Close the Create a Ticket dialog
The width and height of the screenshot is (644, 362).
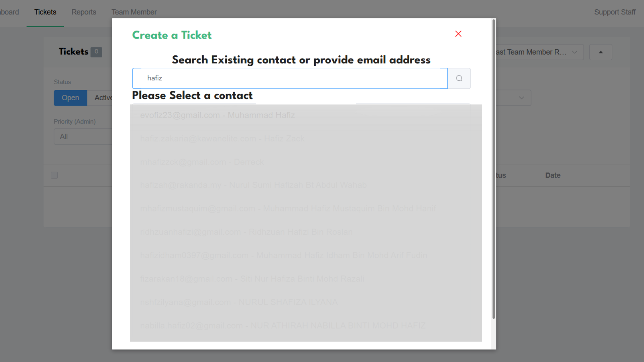tap(458, 34)
